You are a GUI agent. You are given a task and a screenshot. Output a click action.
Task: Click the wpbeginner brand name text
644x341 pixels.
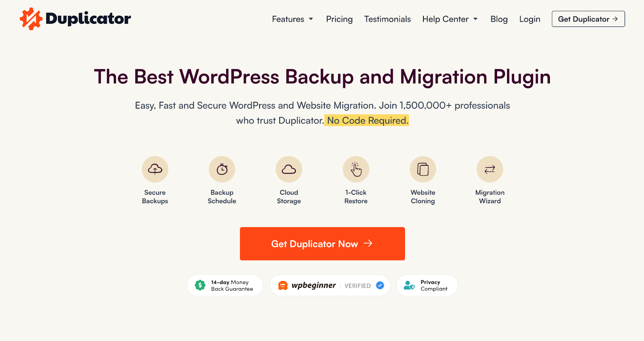coord(314,285)
